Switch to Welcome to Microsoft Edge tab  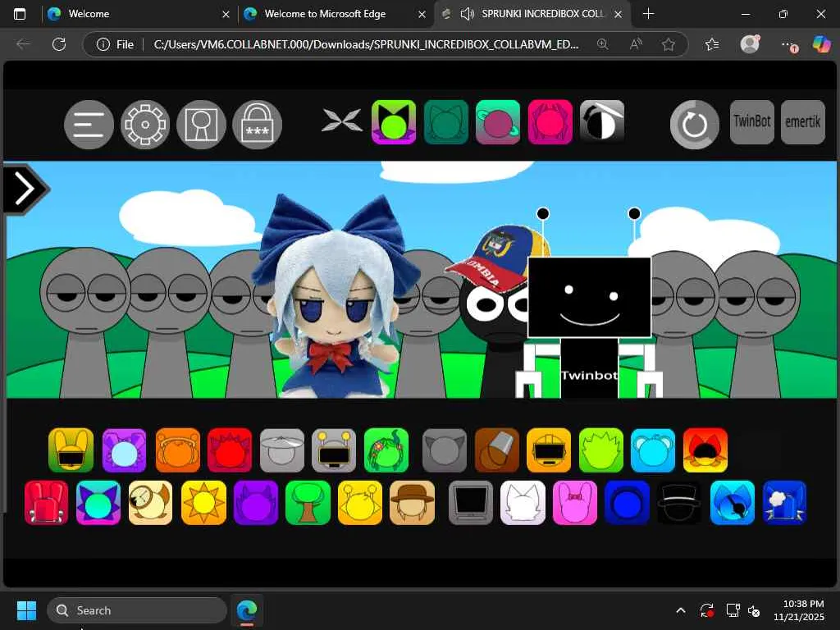pos(335,14)
